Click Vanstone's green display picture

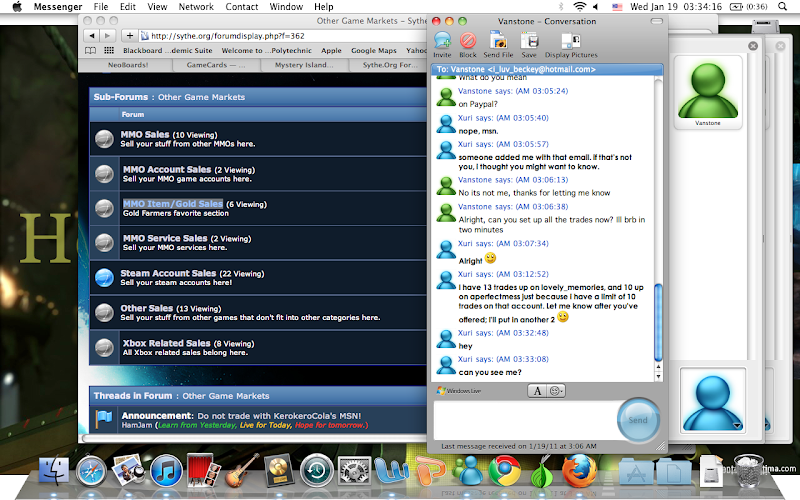(x=708, y=89)
